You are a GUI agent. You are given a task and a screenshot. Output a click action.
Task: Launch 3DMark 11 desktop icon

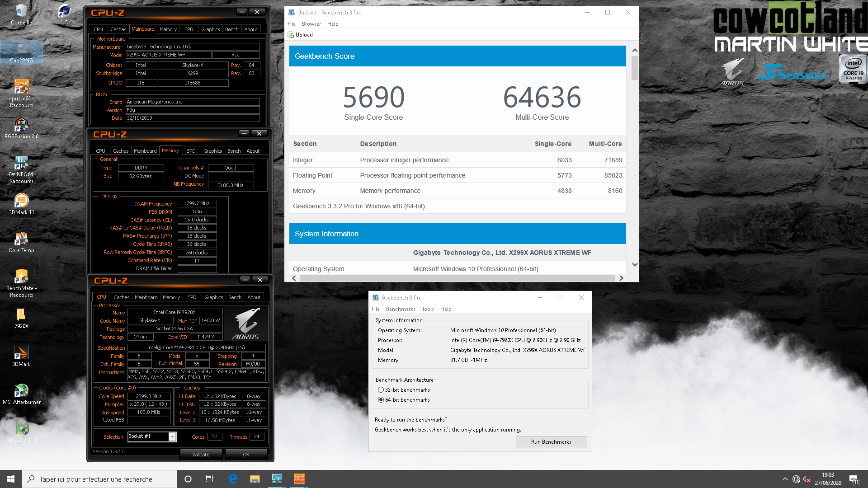(x=21, y=204)
